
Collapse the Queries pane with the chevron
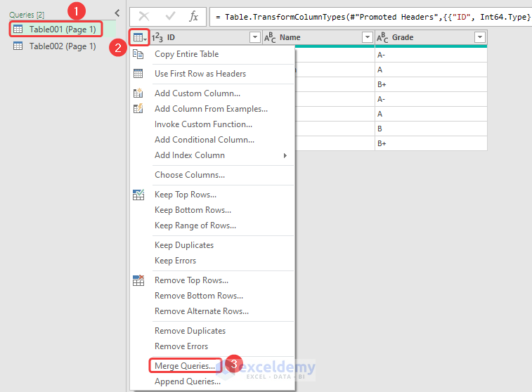pyautogui.click(x=117, y=13)
